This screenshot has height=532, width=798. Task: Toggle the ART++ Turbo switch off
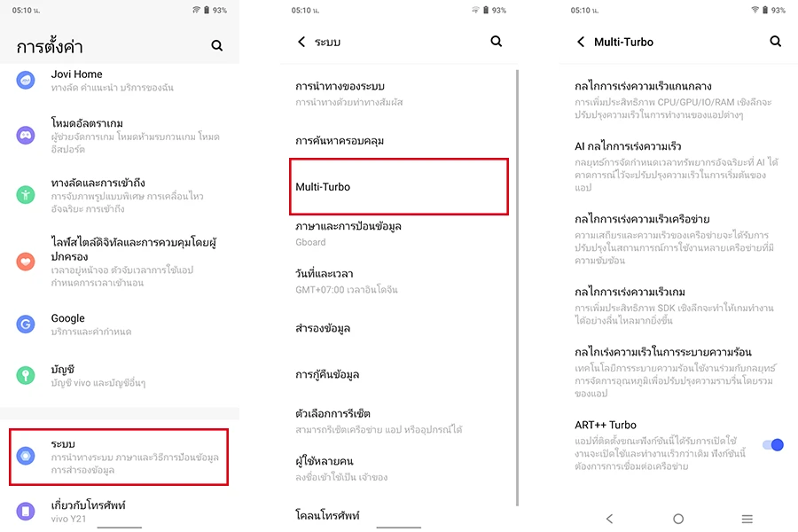(773, 445)
